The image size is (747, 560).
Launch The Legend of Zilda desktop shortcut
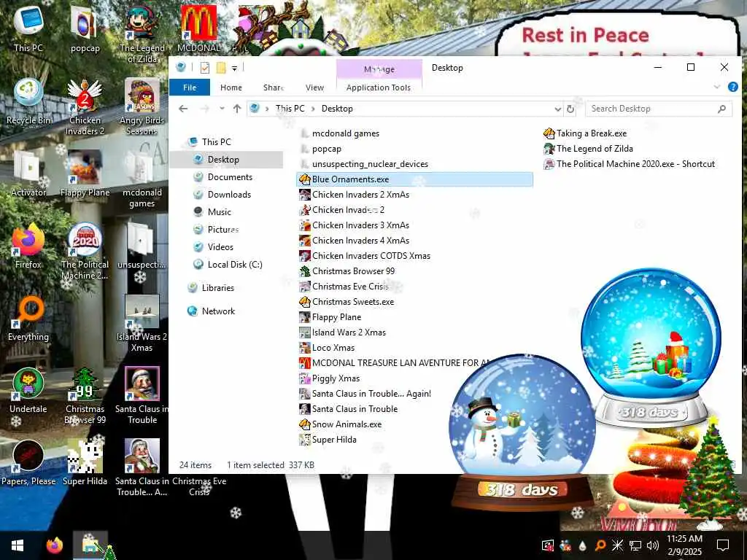pos(142,34)
